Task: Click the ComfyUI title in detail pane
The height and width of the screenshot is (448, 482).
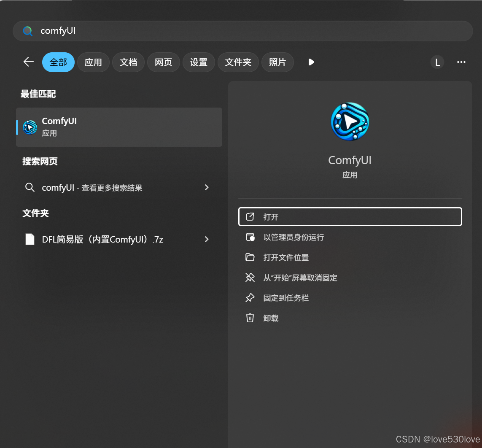Action: (x=350, y=160)
